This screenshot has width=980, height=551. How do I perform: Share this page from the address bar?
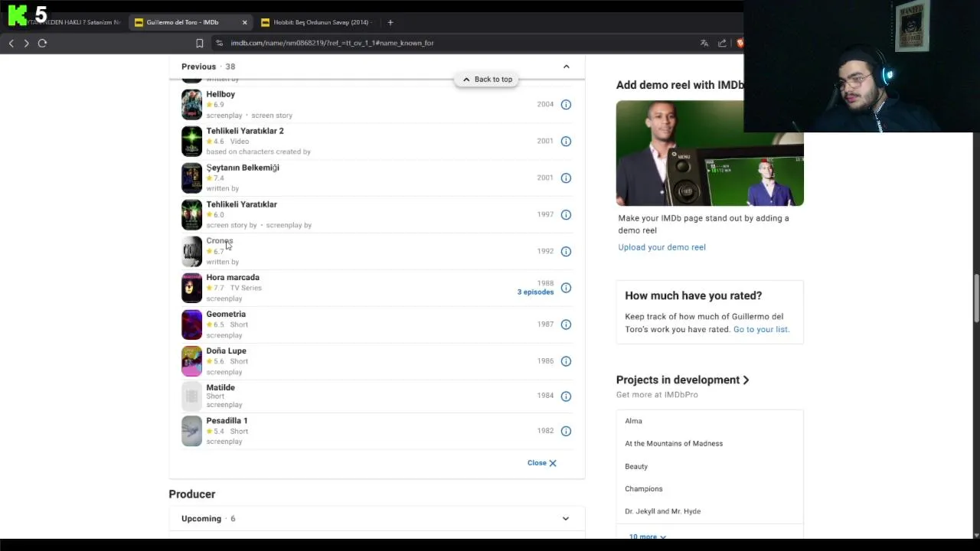[722, 43]
